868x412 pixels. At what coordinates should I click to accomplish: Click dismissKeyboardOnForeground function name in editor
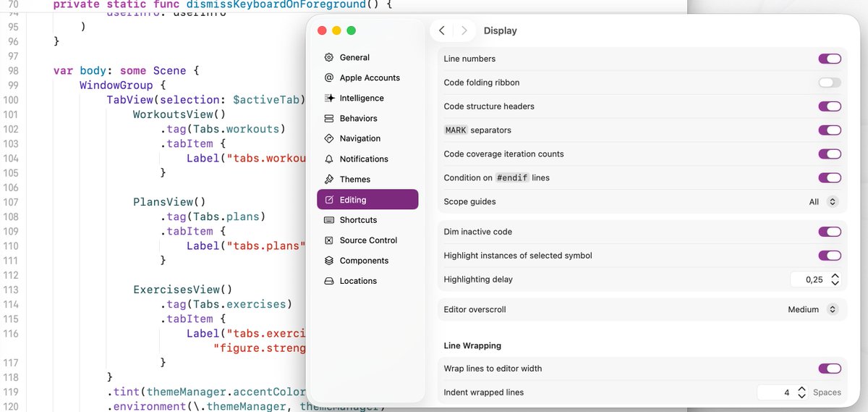click(276, 4)
